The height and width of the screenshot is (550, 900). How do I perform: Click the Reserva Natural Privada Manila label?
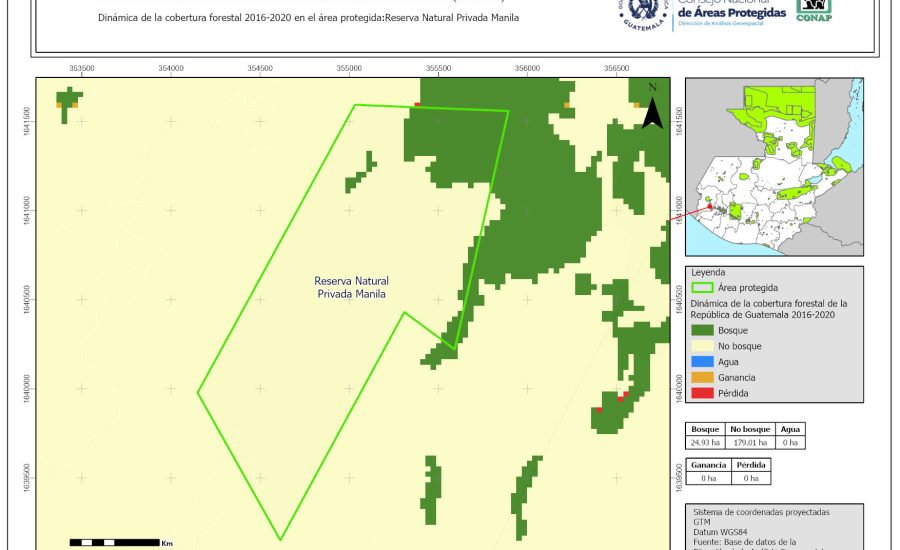click(351, 287)
